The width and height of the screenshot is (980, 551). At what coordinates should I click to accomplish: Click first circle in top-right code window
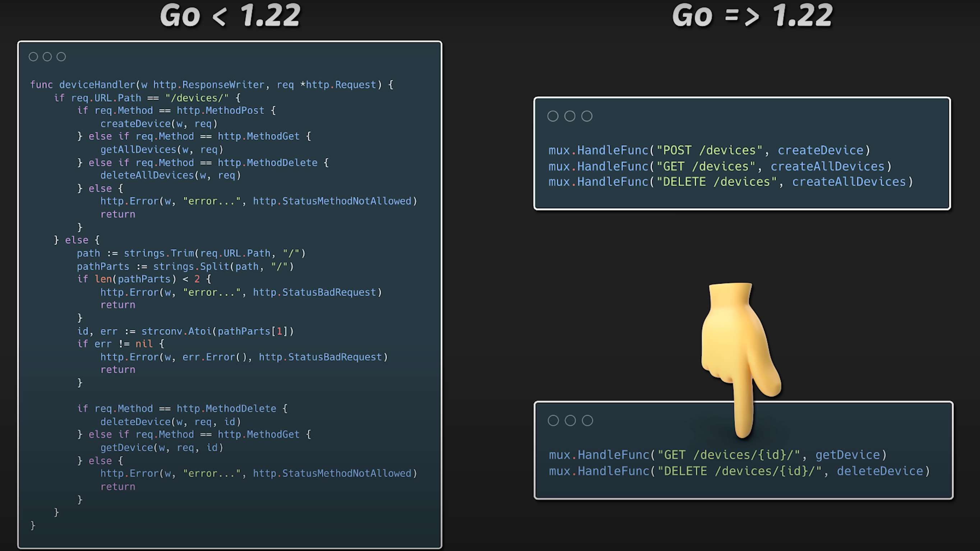pos(553,116)
